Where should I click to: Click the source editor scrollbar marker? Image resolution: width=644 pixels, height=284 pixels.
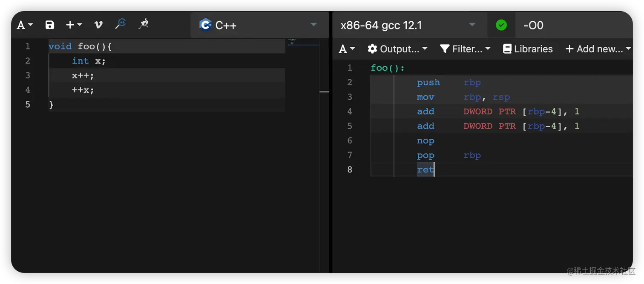(x=324, y=92)
